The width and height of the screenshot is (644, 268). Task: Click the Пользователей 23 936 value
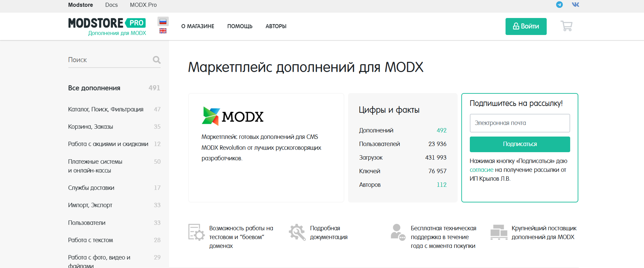coord(437,144)
